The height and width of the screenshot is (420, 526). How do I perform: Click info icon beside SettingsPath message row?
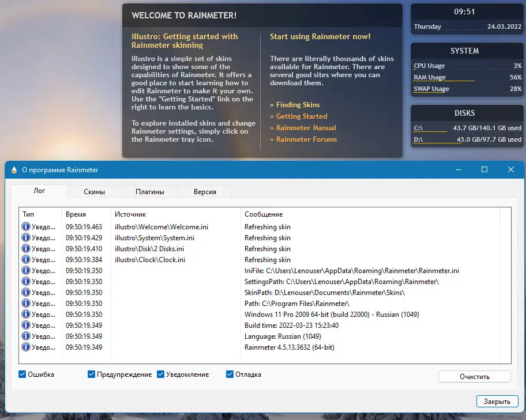click(26, 281)
